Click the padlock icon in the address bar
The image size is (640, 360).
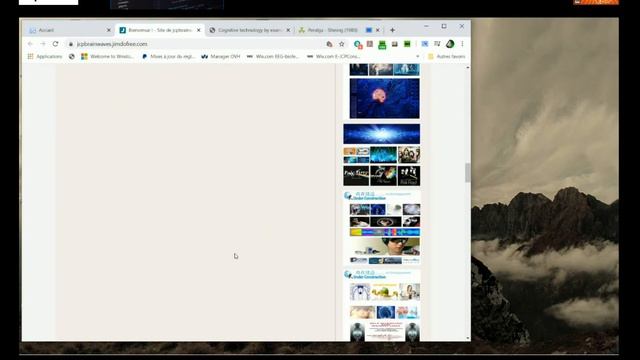tap(71, 44)
